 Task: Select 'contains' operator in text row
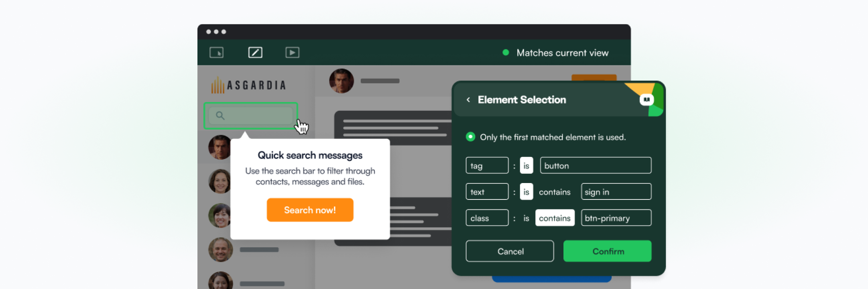click(555, 192)
